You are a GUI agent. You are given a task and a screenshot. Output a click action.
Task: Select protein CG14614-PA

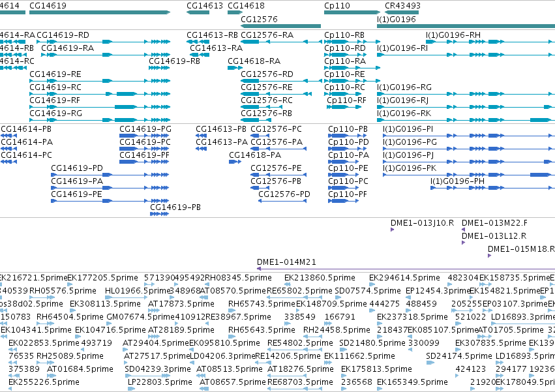point(27,142)
